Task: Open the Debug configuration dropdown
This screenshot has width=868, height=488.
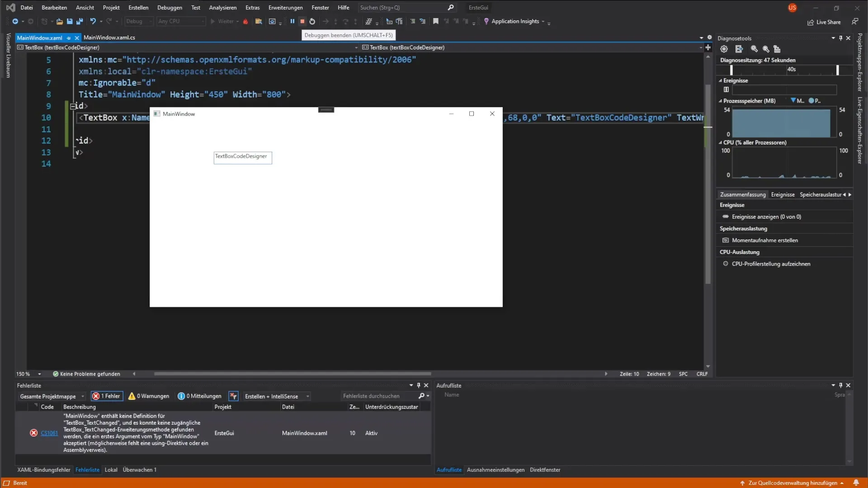Action: 139,21
